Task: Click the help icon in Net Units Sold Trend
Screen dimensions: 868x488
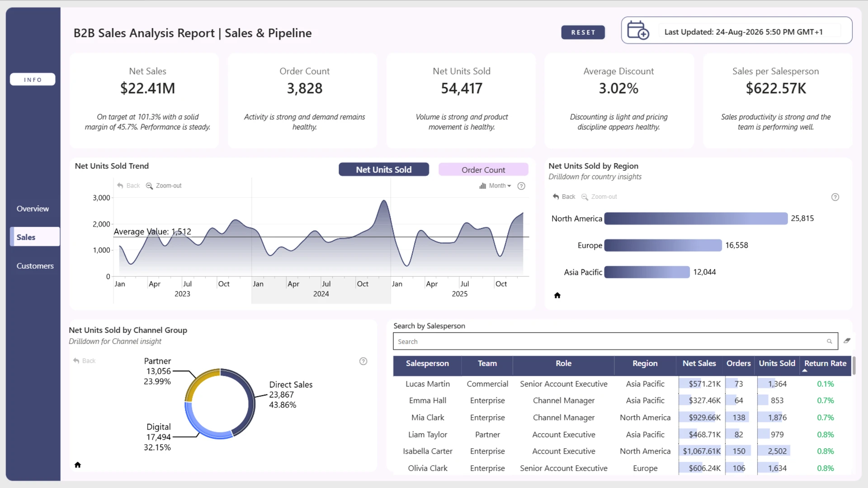Action: (x=521, y=186)
